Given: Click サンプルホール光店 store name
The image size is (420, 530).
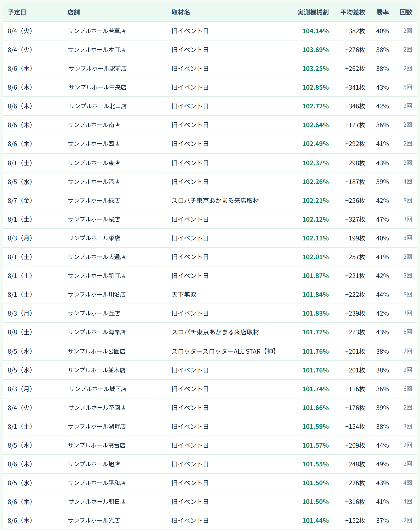Looking at the screenshot, I should click(x=94, y=521).
